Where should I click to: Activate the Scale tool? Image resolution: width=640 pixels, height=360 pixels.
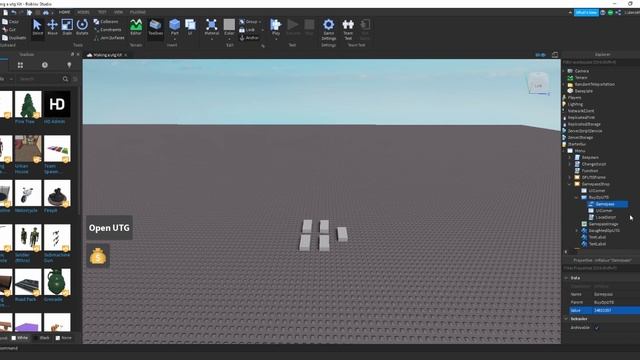pyautogui.click(x=67, y=27)
